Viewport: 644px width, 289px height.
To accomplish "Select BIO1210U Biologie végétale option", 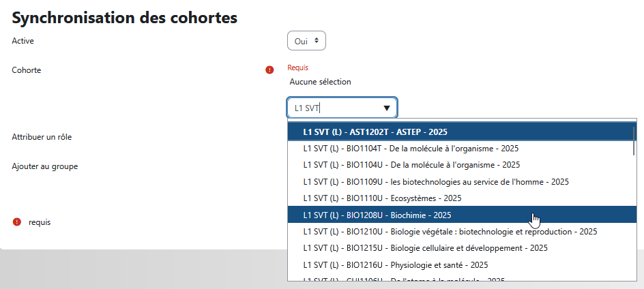I will (x=460, y=232).
